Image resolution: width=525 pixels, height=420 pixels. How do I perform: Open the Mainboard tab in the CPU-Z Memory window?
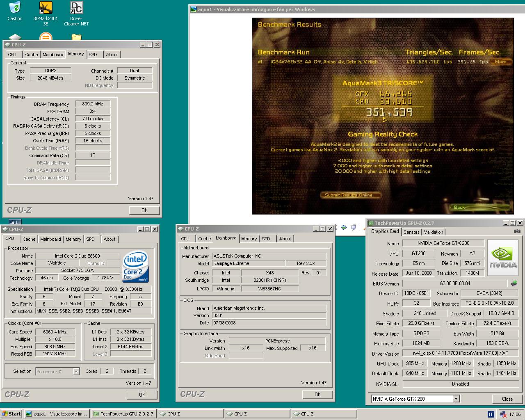tap(53, 55)
